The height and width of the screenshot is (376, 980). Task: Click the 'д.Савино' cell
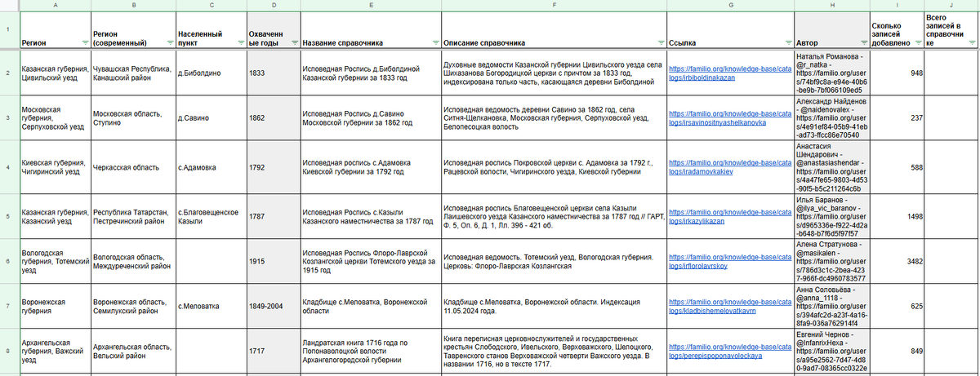point(210,117)
